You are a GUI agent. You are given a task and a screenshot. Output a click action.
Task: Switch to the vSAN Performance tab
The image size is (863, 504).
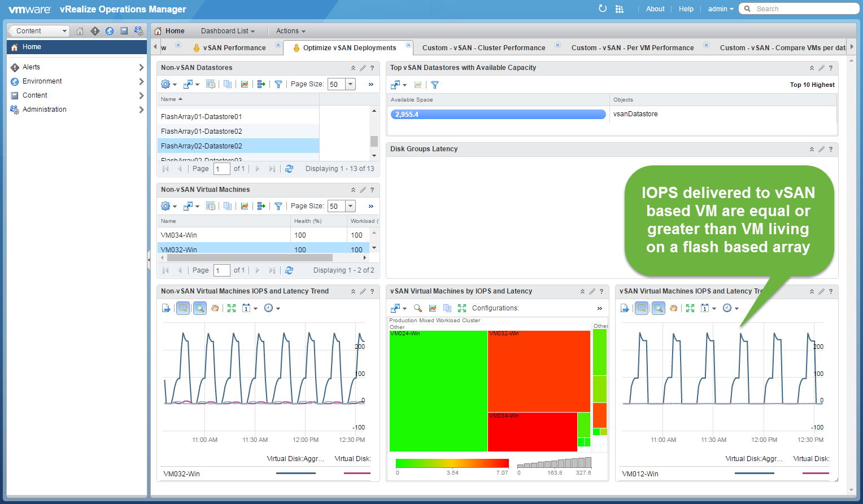pyautogui.click(x=234, y=48)
